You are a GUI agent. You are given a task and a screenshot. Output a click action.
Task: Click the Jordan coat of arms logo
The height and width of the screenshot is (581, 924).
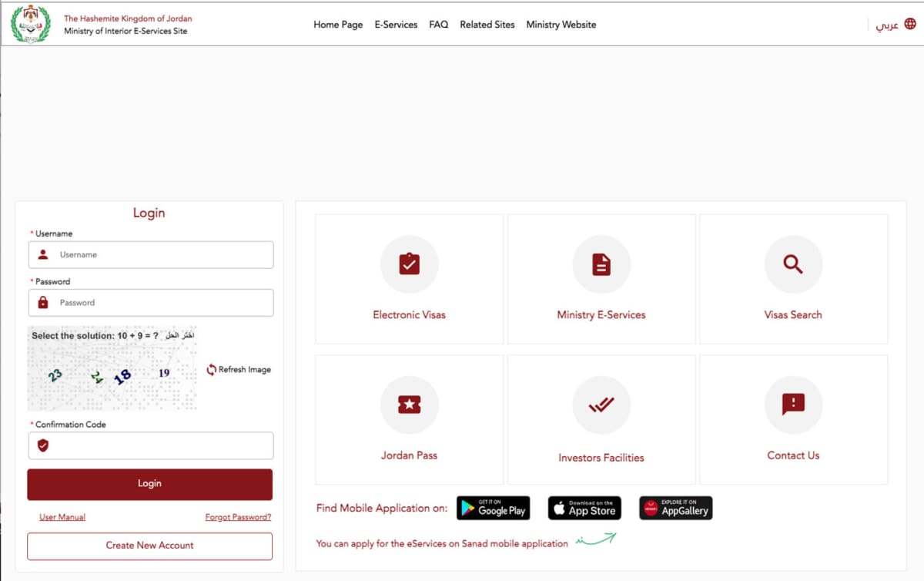click(x=31, y=24)
